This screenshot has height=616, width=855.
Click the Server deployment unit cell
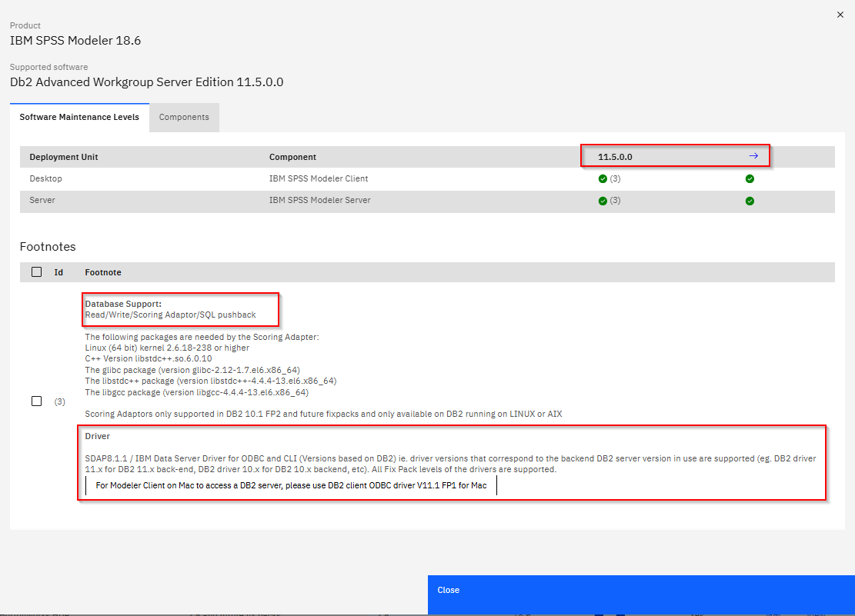[42, 200]
